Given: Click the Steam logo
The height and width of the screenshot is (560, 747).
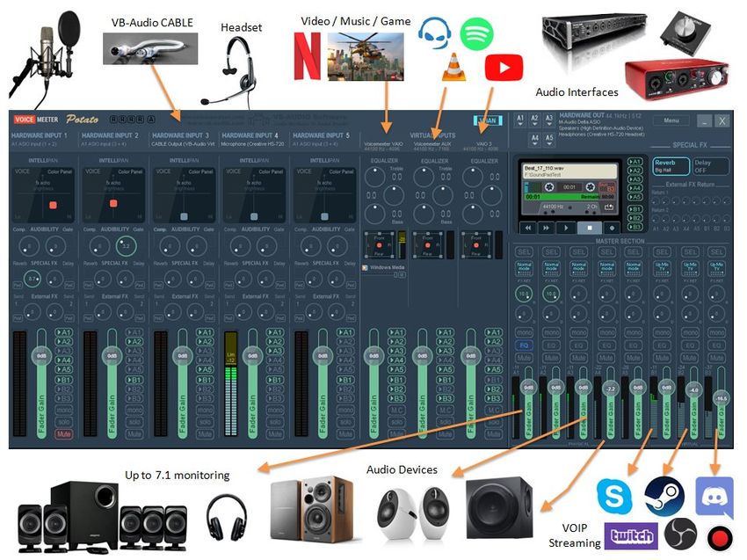Looking at the screenshot, I should click(x=664, y=496).
